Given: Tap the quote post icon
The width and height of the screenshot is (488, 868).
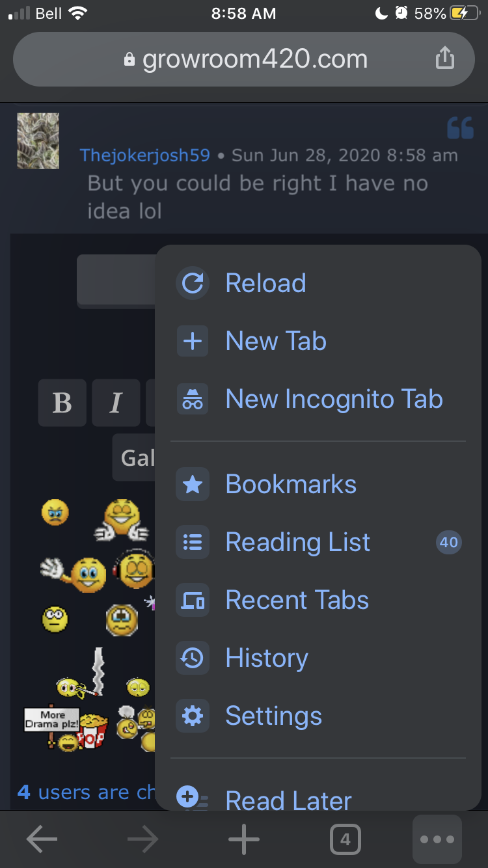Looking at the screenshot, I should click(460, 128).
